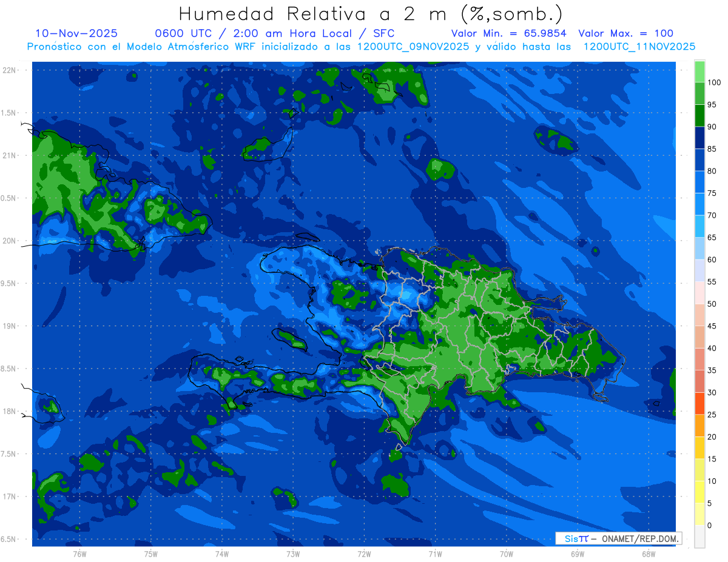Click the "SisTT - ONAMET/REP.DOM." credit box
Image resolution: width=728 pixels, height=562 pixels.
point(618,538)
